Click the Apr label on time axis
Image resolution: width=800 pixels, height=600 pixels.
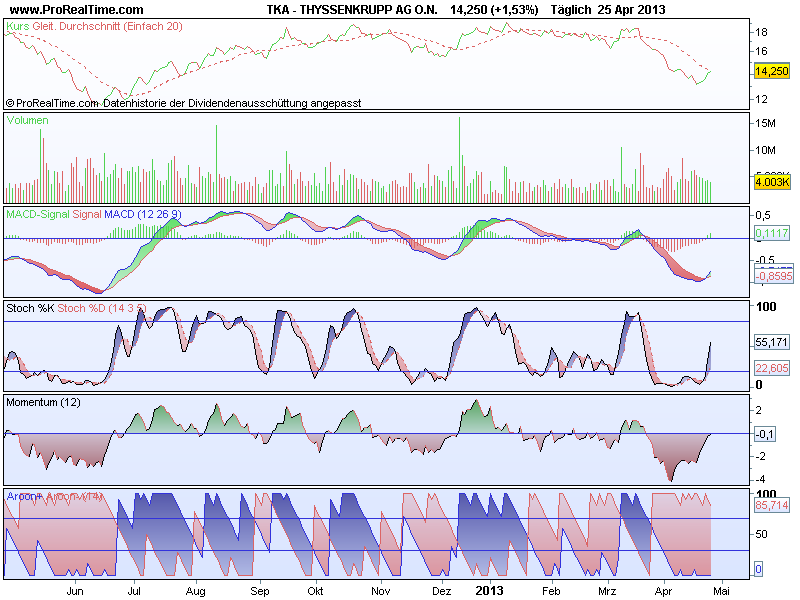[x=663, y=591]
